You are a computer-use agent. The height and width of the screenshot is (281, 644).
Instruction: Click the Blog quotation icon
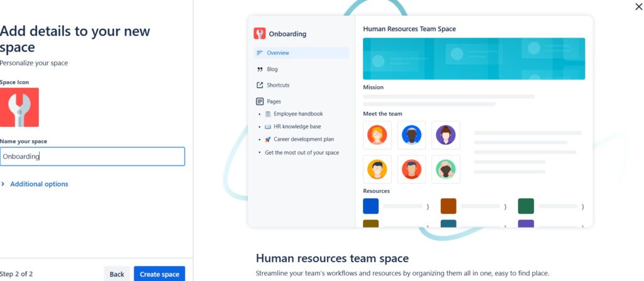pos(260,69)
